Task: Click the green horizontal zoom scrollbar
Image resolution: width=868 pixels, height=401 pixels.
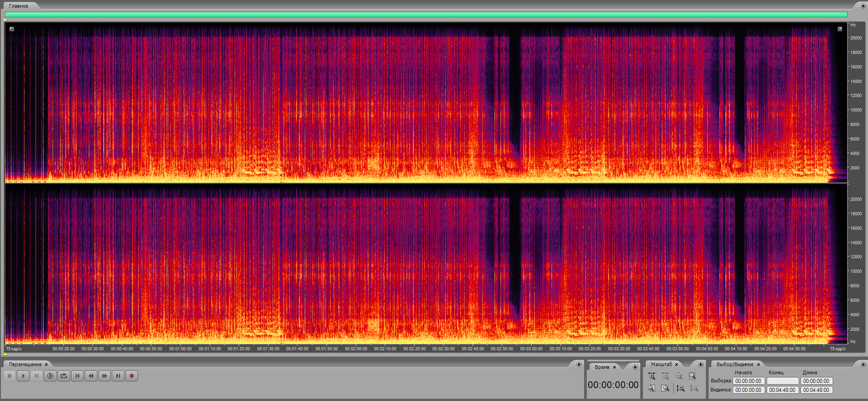Action: click(x=426, y=14)
